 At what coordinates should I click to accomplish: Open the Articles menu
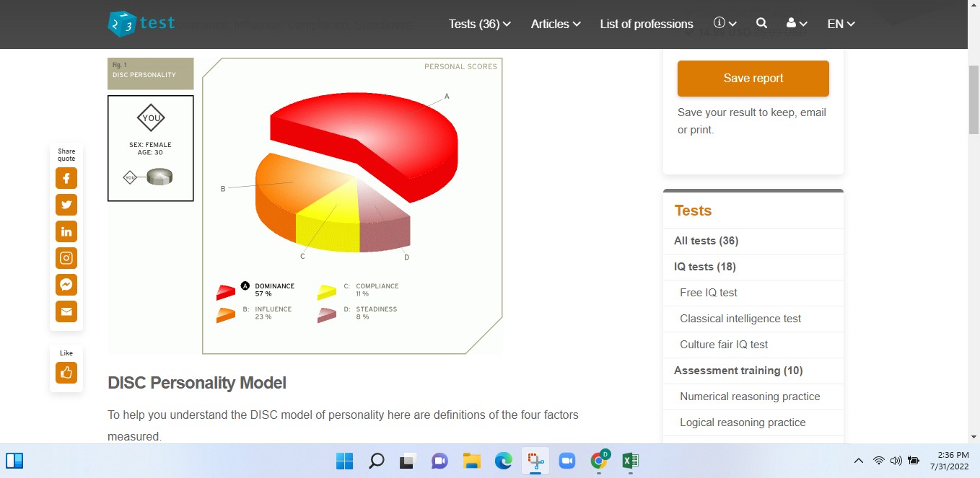[x=554, y=24]
